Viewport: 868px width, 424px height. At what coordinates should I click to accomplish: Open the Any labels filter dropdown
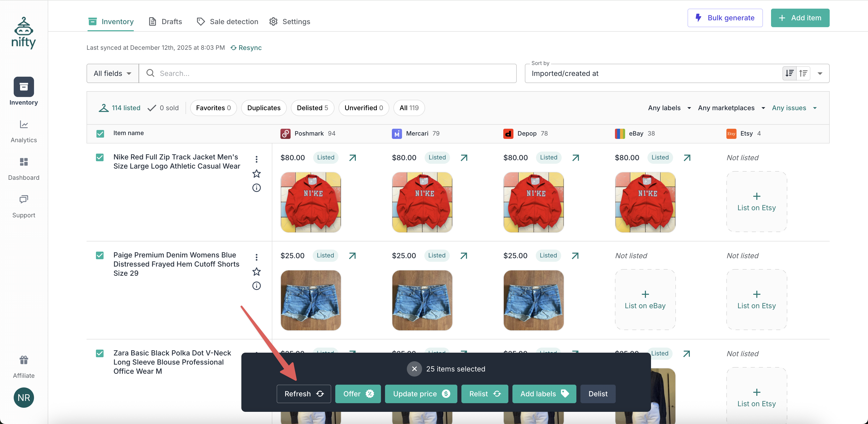tap(669, 108)
